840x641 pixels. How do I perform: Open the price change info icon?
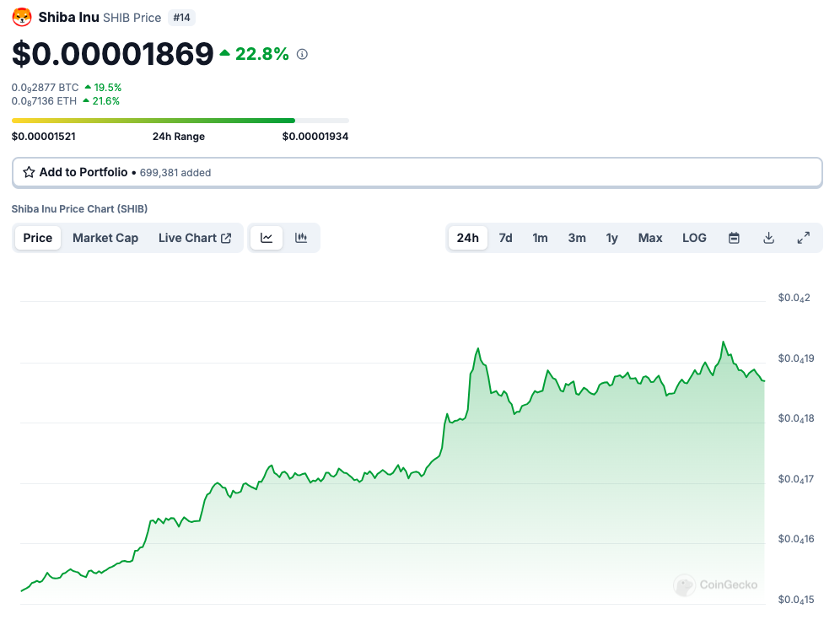tap(302, 54)
